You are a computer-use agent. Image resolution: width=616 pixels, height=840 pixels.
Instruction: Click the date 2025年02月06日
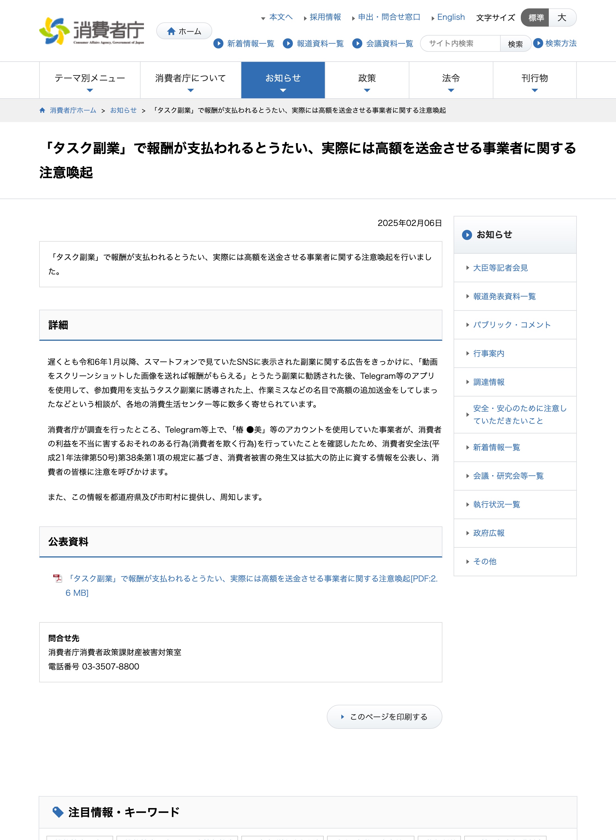click(409, 223)
